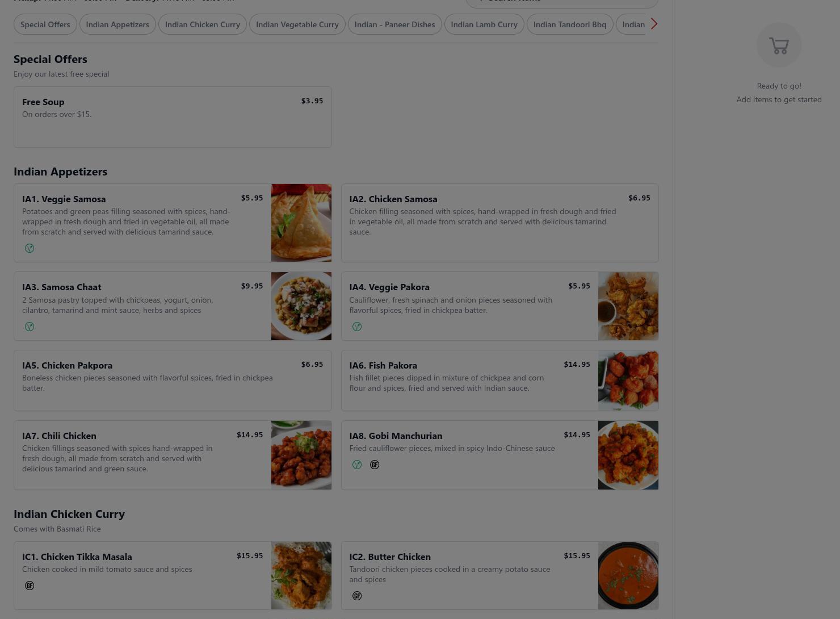
Task: Select Indian Lamb Curry category
Action: [484, 24]
